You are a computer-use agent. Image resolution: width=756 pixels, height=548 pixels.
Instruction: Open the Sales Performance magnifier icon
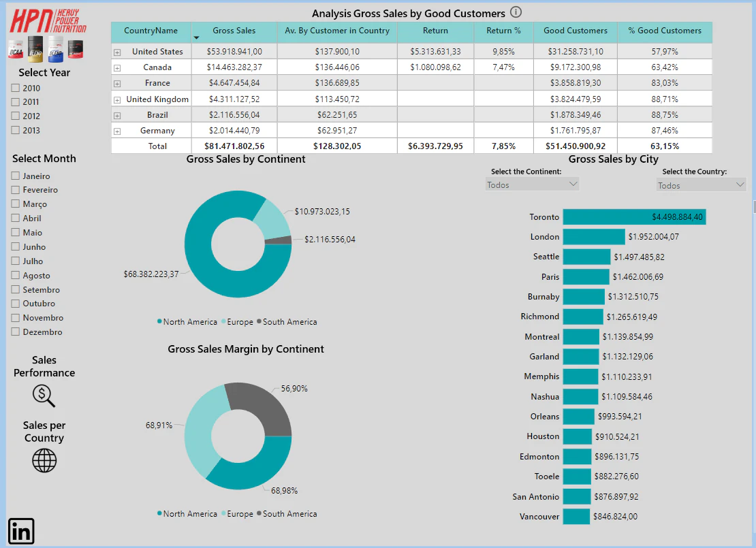tap(44, 396)
